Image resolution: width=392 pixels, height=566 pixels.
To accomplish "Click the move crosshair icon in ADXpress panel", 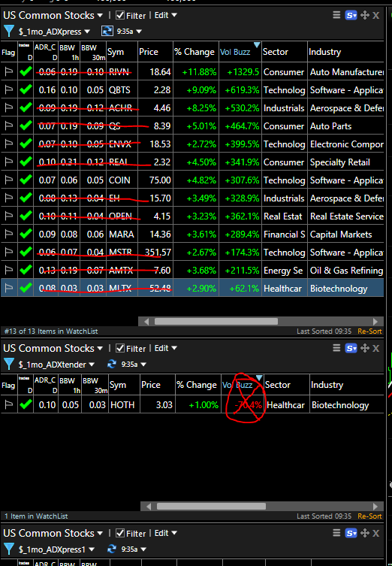I will [x=365, y=15].
